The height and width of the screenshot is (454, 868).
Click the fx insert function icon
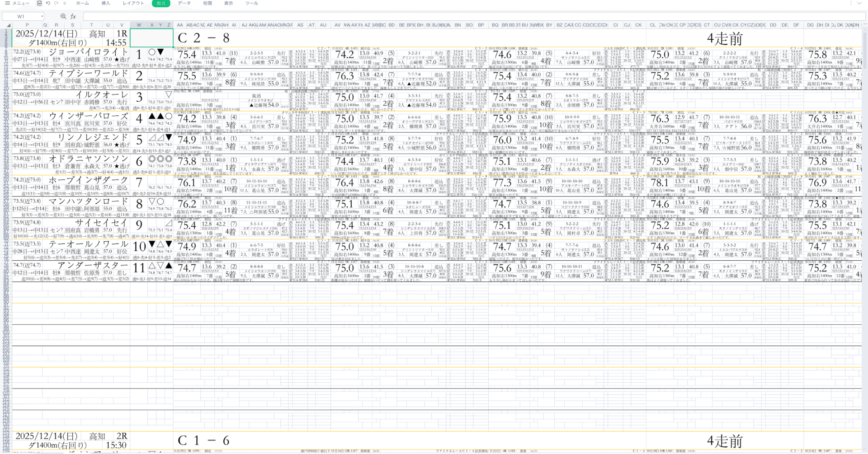73,16
